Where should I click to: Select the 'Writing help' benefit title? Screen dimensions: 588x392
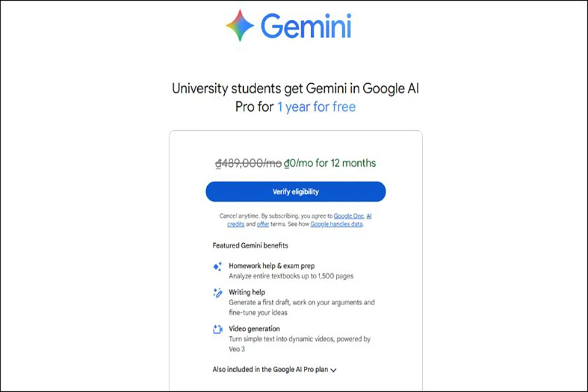pyautogui.click(x=247, y=292)
